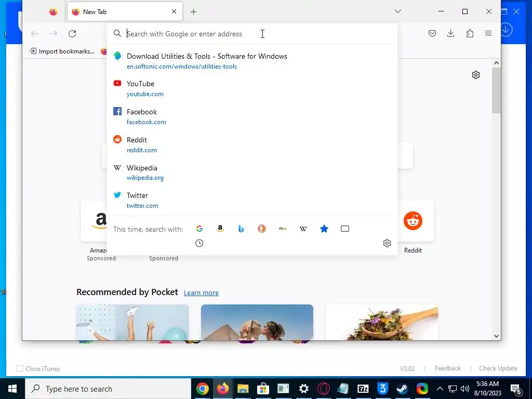
Task: Search this time with Wikipedia icon
Action: click(x=303, y=229)
